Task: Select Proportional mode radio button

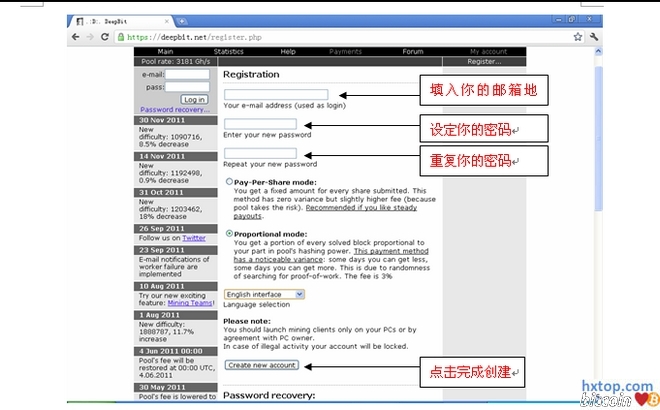Action: [229, 233]
